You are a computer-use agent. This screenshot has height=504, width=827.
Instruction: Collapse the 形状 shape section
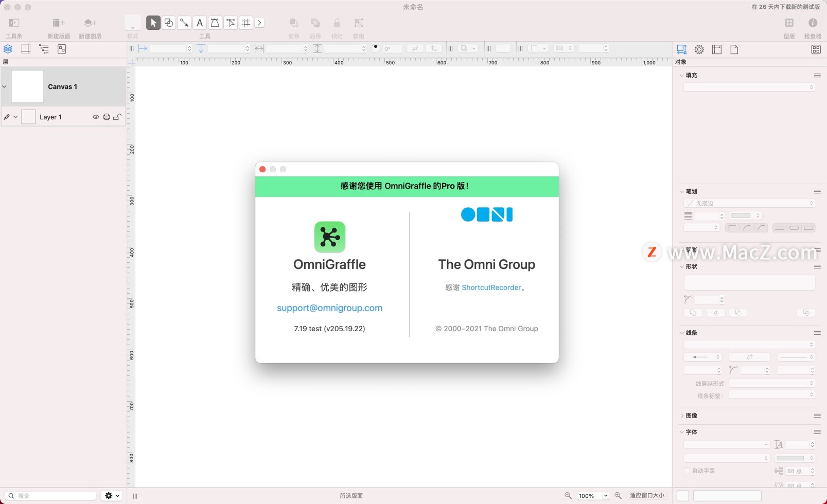[x=682, y=266]
